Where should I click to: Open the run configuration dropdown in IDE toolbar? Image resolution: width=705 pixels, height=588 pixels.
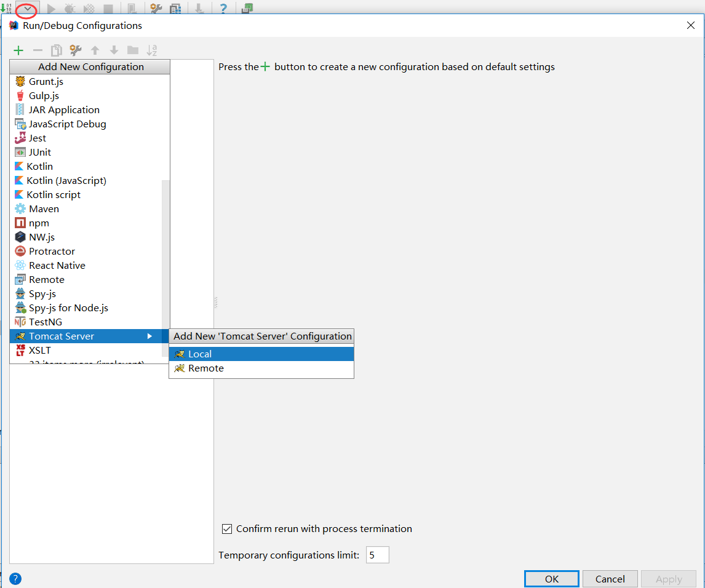click(28, 9)
